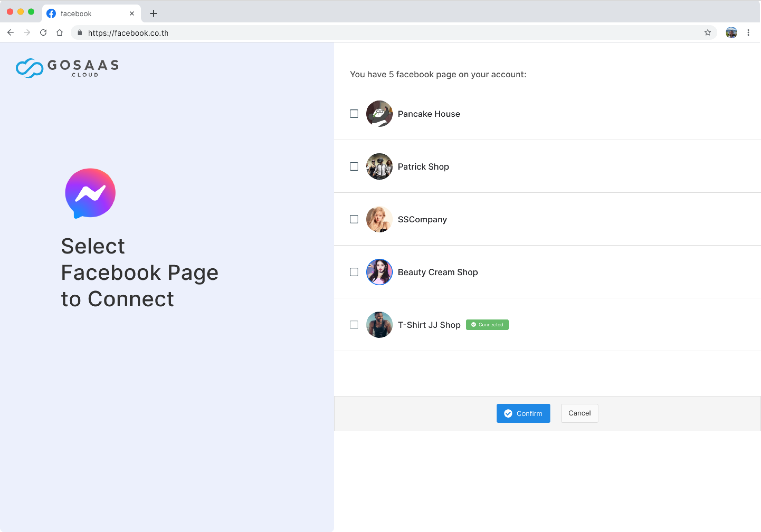Click the T-Shirt JJ Shop profile picture
Screen dimensions: 761x532
pos(379,325)
